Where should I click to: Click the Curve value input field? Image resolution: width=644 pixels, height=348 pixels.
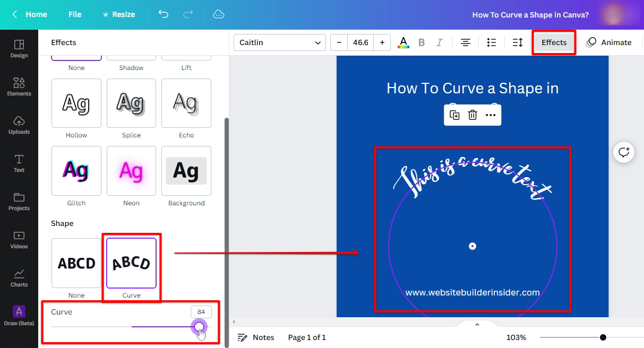tap(201, 312)
